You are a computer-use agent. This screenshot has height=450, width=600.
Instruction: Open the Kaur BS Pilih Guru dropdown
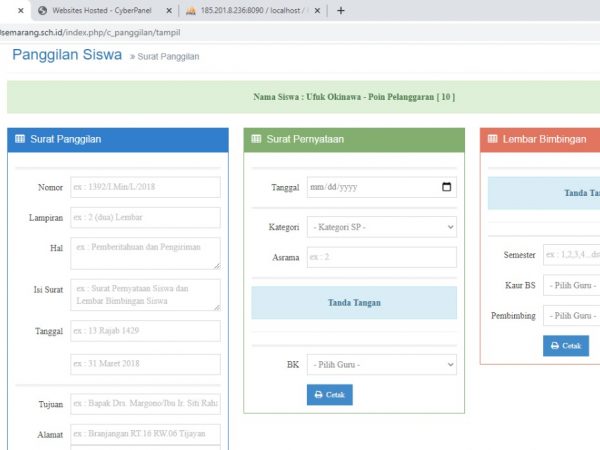572,285
